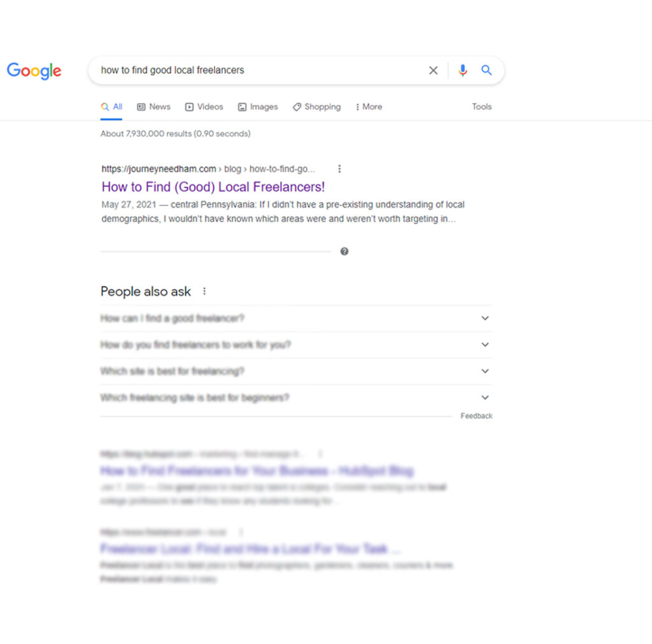This screenshot has height=644, width=652.
Task: Switch to the Shopping tab
Action: [316, 107]
